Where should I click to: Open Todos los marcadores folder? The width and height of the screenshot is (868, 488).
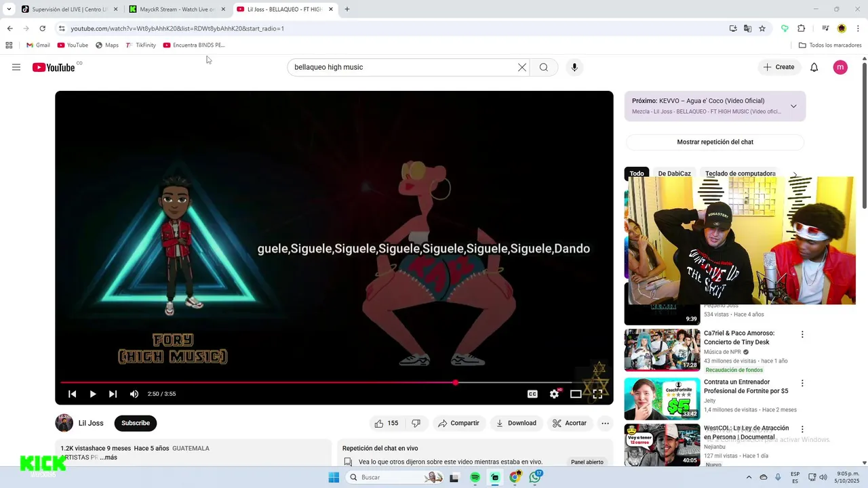click(x=830, y=45)
